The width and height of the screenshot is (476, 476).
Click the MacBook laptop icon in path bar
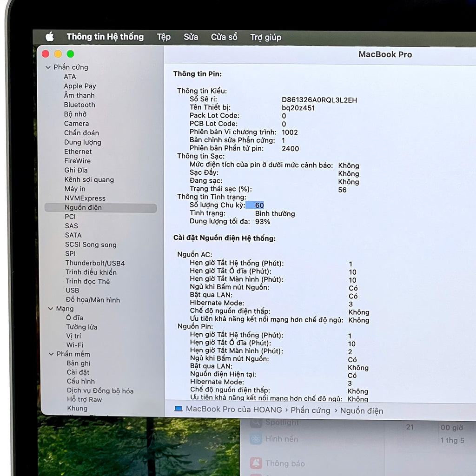(178, 409)
